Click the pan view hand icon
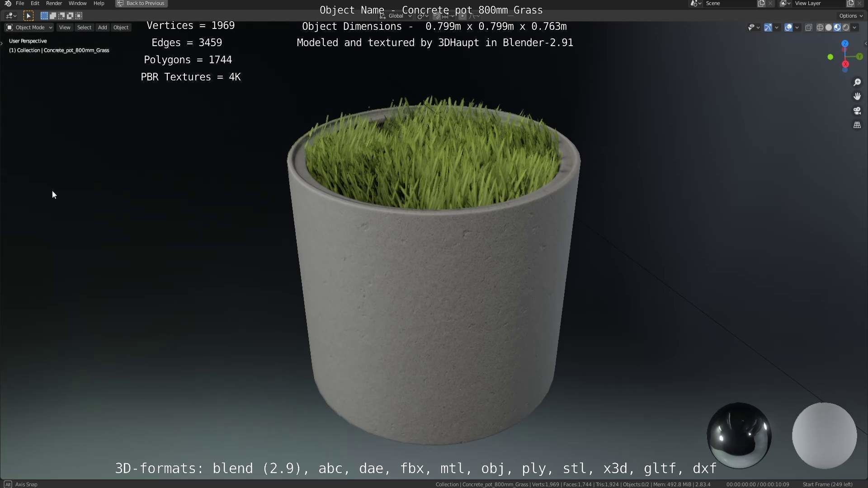This screenshot has height=488, width=868. 857,96
